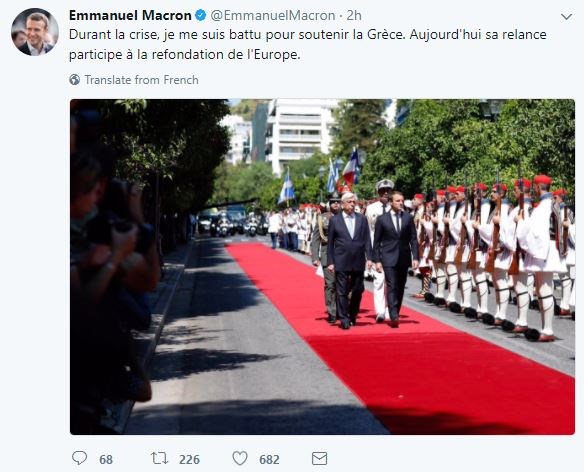584x472 pixels.
Task: Open the attached red carpet photo
Action: [x=322, y=267]
